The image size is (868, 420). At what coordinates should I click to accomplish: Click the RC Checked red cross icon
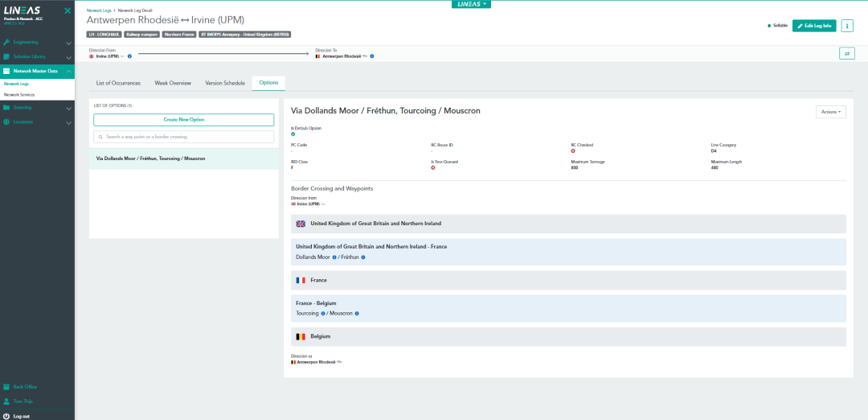pos(573,150)
